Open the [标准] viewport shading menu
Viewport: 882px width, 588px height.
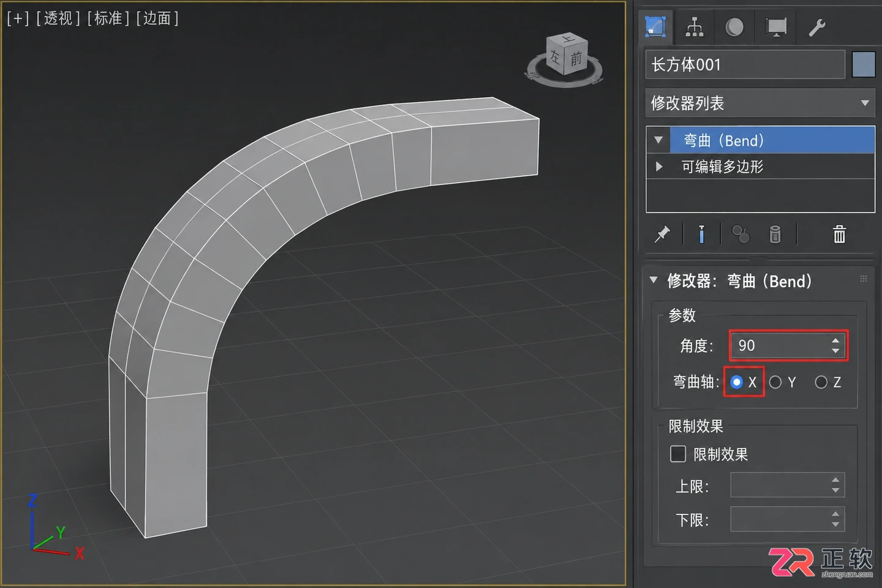pyautogui.click(x=108, y=18)
